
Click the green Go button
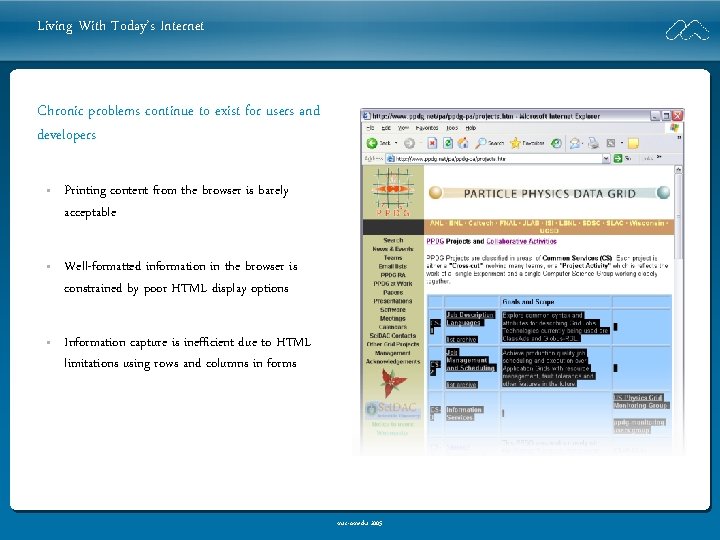click(618, 158)
